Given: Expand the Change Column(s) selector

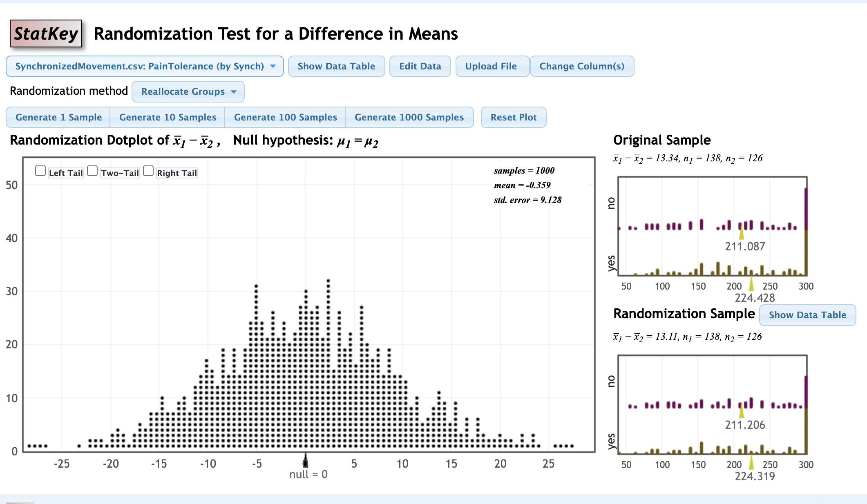Looking at the screenshot, I should coord(582,66).
